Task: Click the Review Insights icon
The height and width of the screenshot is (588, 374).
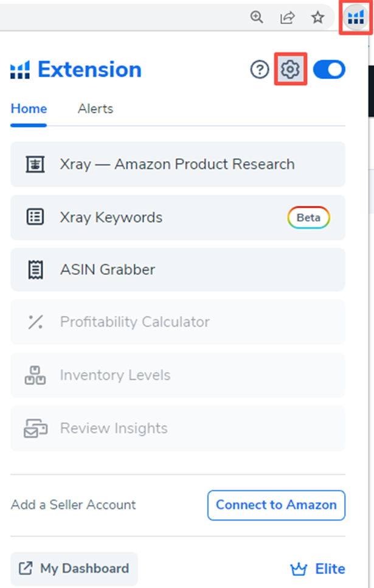Action: 35,428
